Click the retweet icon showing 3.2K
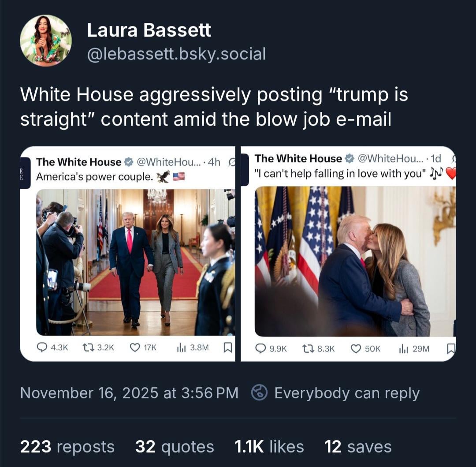 pos(88,347)
